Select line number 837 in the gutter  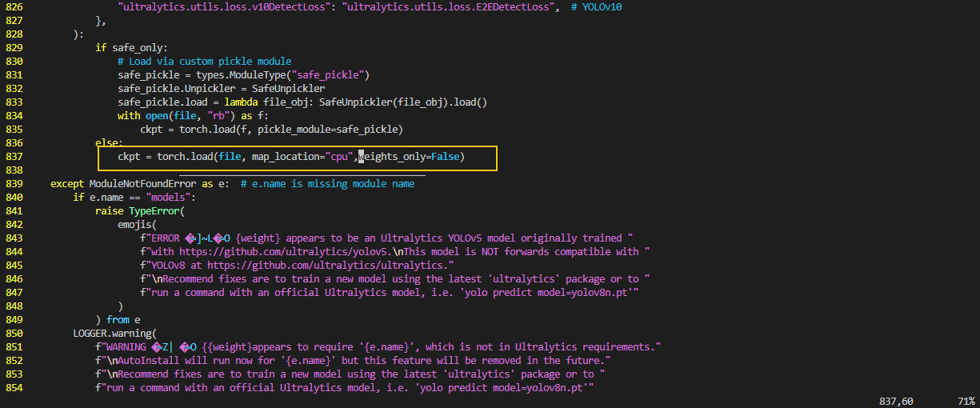pos(14,156)
